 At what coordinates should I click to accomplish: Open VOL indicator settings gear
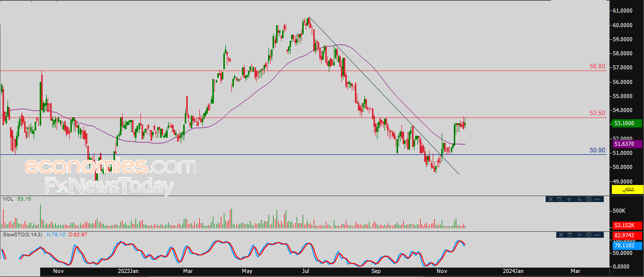click(589, 199)
